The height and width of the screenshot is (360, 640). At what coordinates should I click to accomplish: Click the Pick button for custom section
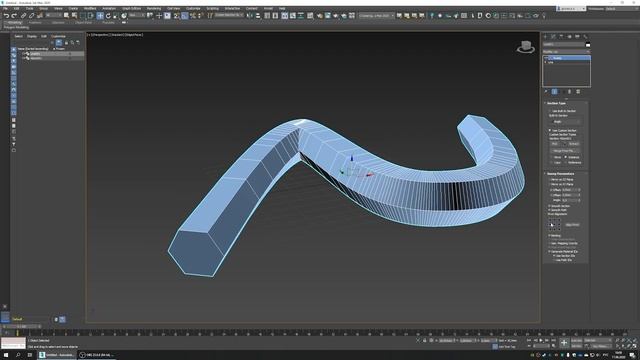point(555,144)
